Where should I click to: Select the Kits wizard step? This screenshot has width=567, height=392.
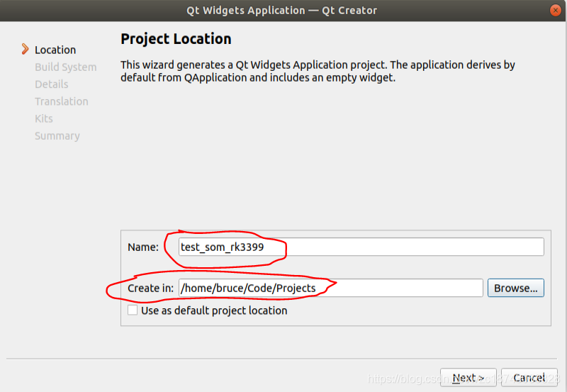(44, 118)
